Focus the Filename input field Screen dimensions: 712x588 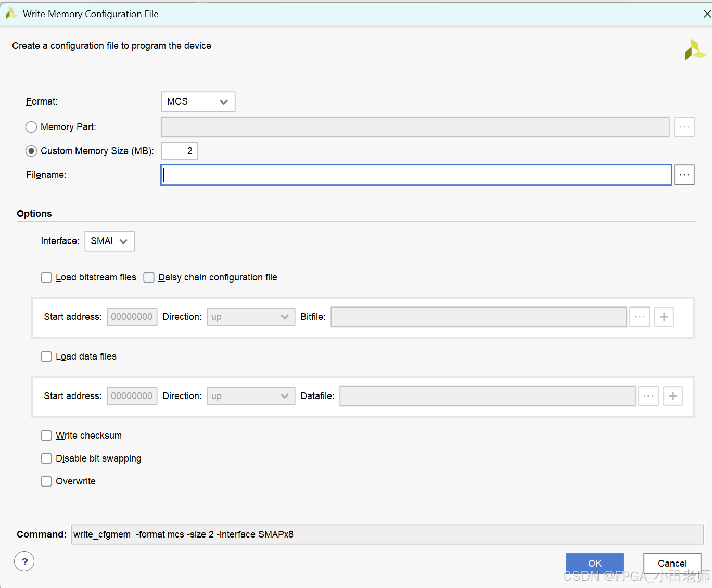(x=416, y=175)
